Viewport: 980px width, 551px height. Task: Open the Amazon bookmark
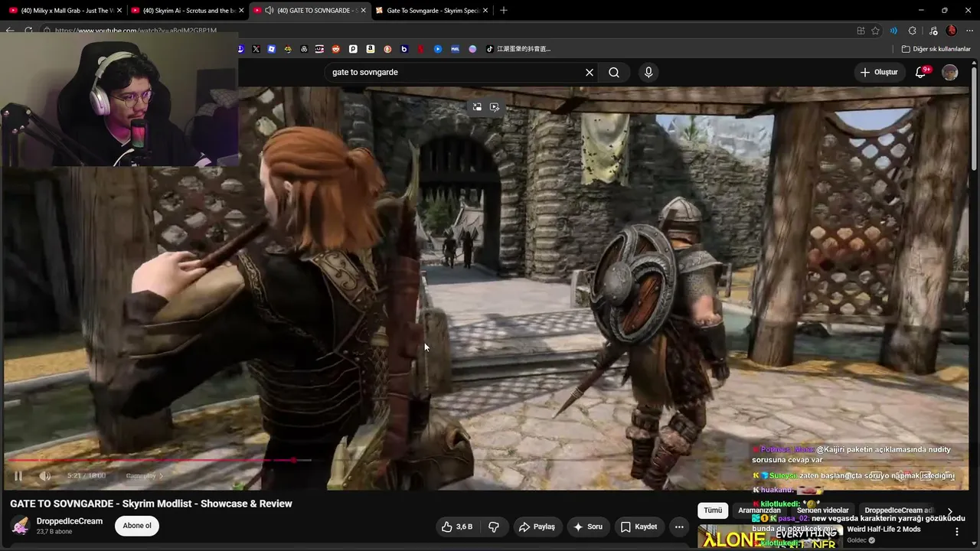tap(370, 49)
